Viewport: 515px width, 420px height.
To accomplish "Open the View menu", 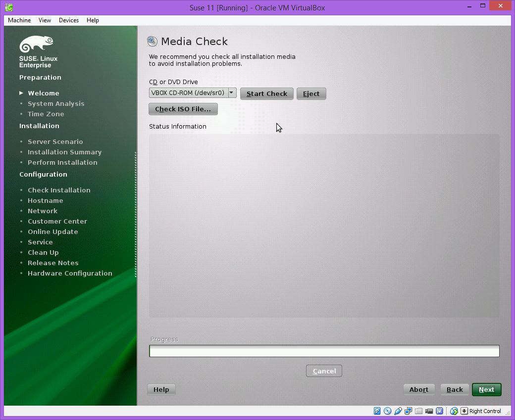I will coord(45,20).
